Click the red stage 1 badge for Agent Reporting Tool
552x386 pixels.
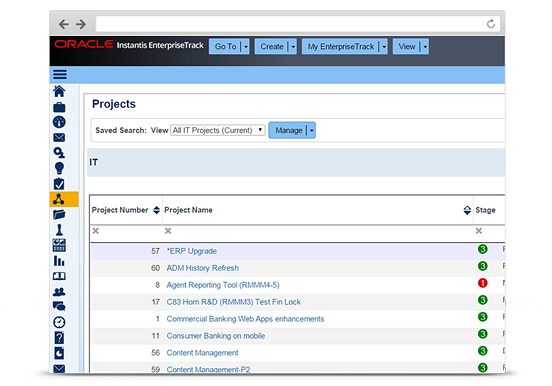tap(483, 283)
